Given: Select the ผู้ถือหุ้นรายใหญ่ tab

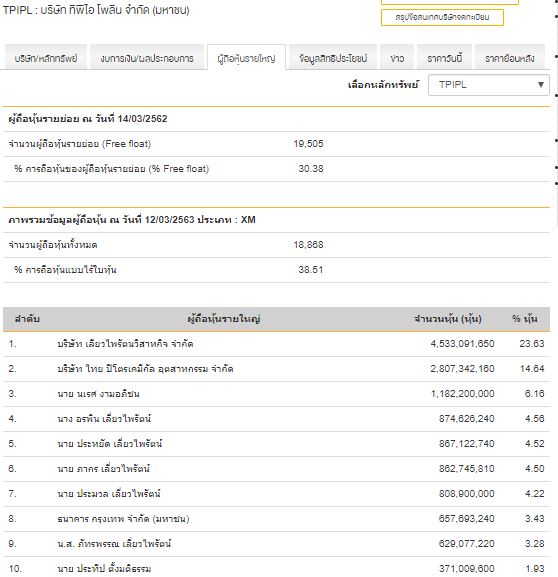Looking at the screenshot, I should 246,58.
